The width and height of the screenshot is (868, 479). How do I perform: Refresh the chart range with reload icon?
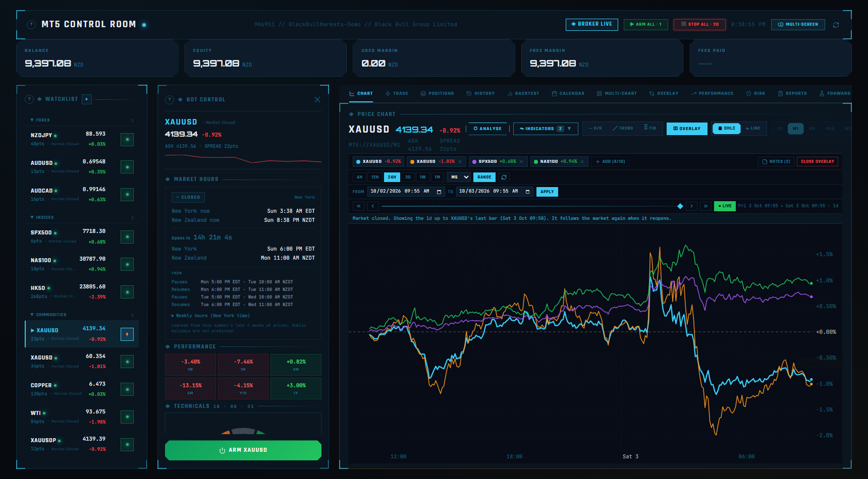[x=504, y=177]
